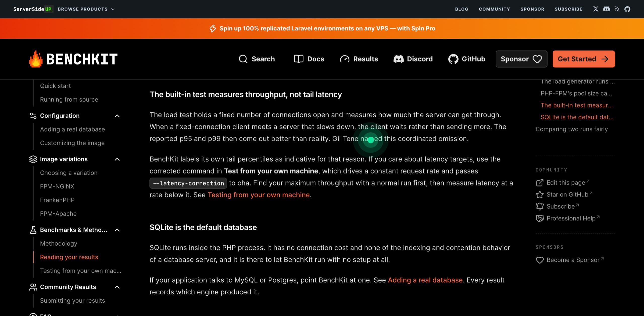Open the Blog menu item

tap(462, 9)
